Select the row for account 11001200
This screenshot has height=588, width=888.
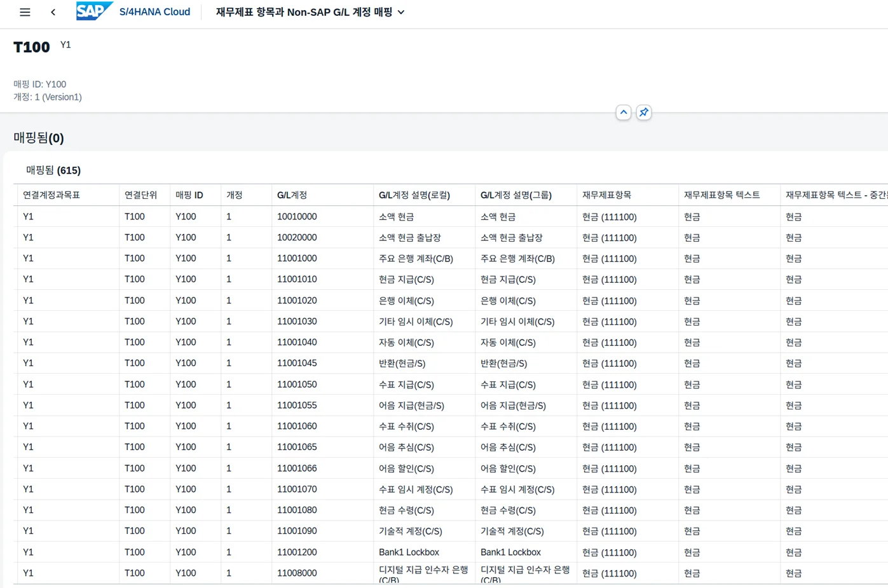[297, 552]
